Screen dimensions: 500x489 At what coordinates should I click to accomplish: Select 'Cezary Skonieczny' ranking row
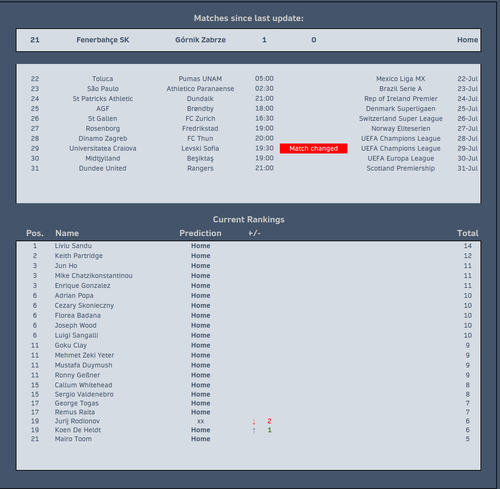(248, 306)
